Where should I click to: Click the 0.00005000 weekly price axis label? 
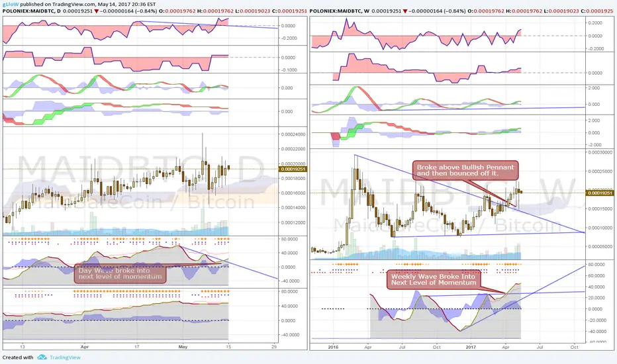pos(600,246)
